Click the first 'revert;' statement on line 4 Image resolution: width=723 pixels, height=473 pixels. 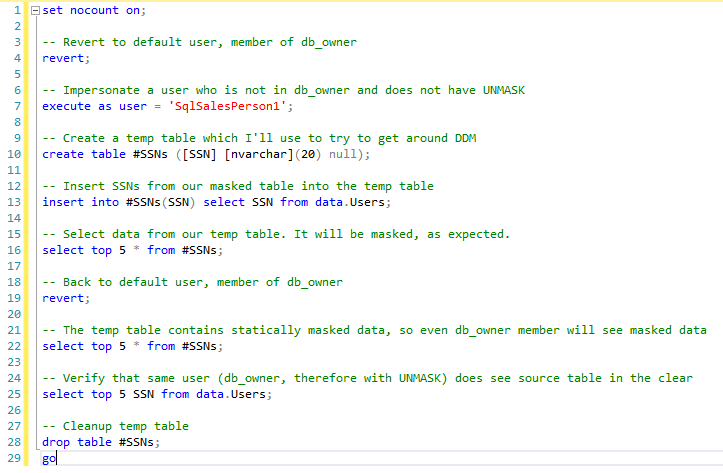tap(66, 59)
